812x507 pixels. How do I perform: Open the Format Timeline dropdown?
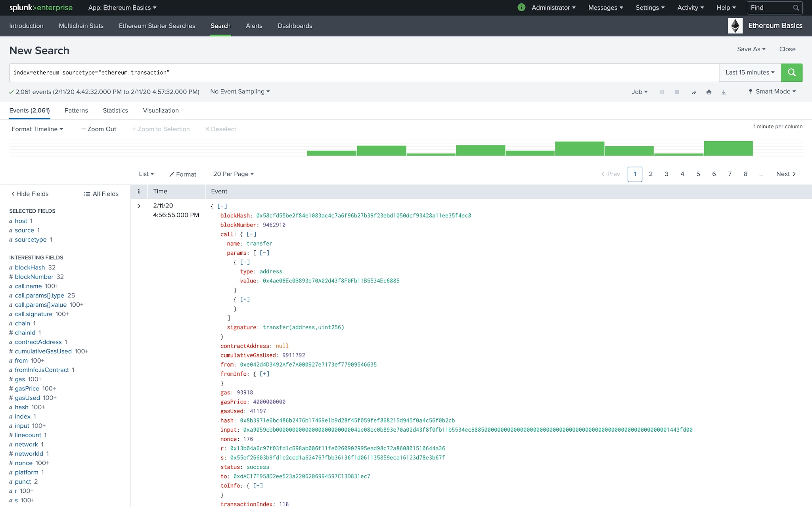37,129
